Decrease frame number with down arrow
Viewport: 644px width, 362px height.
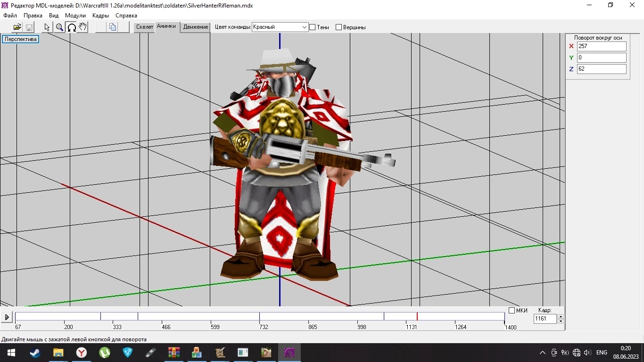(561, 321)
